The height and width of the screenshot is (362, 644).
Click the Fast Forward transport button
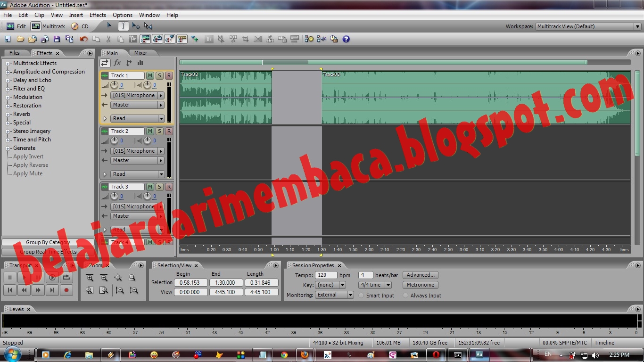(x=38, y=290)
